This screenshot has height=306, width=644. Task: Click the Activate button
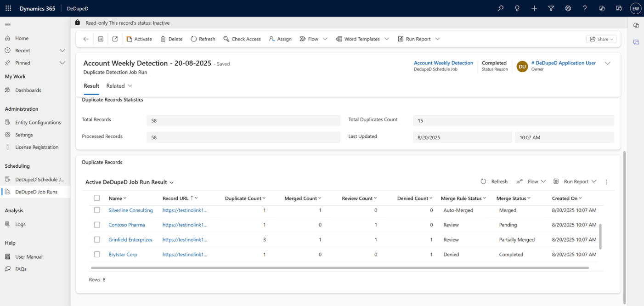139,39
